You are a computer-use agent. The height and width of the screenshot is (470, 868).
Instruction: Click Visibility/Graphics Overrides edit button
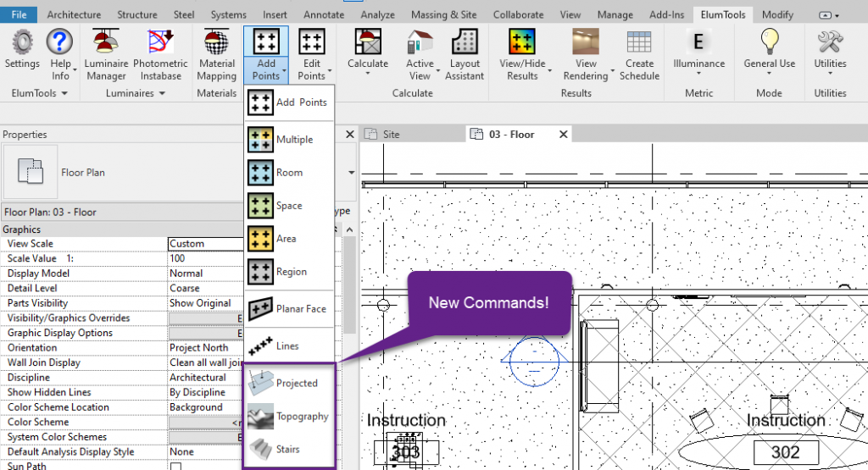click(x=206, y=318)
